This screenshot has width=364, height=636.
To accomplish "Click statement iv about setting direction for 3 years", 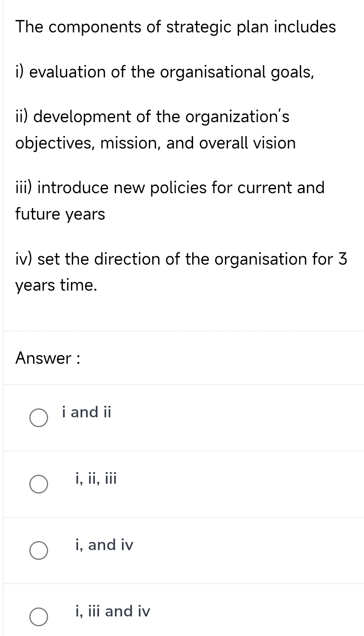I will [181, 272].
